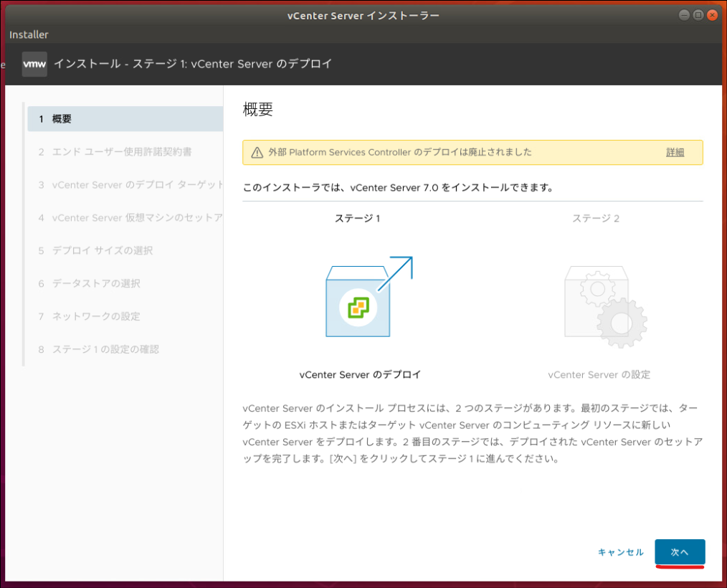
Task: Open the 詳細 details link in warning banner
Action: 675,152
